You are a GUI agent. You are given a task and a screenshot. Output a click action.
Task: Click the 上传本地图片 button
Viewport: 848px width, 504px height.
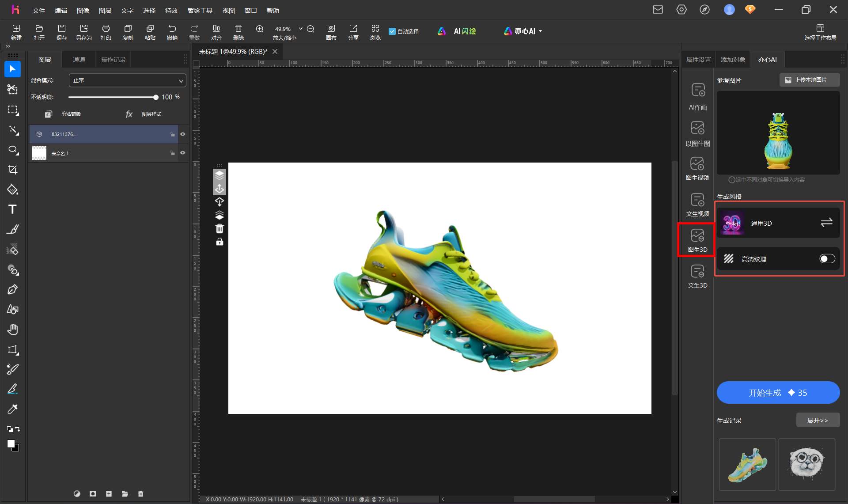point(810,80)
